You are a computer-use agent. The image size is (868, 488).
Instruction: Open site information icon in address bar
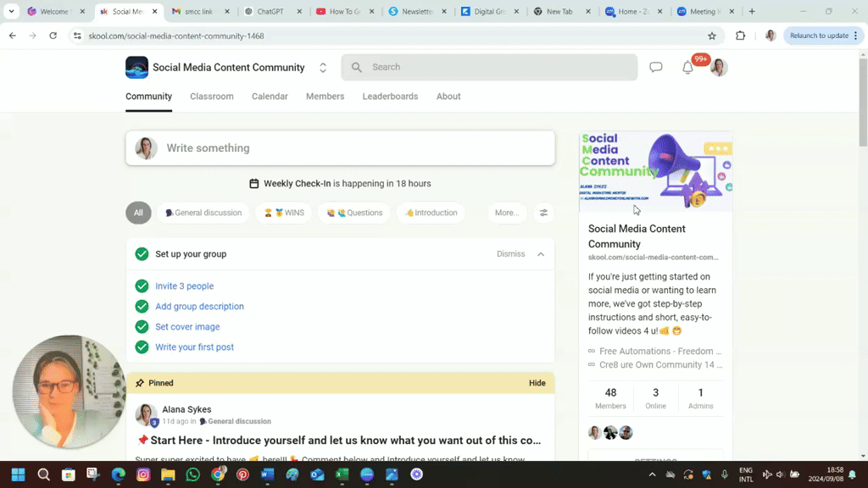[x=77, y=36]
